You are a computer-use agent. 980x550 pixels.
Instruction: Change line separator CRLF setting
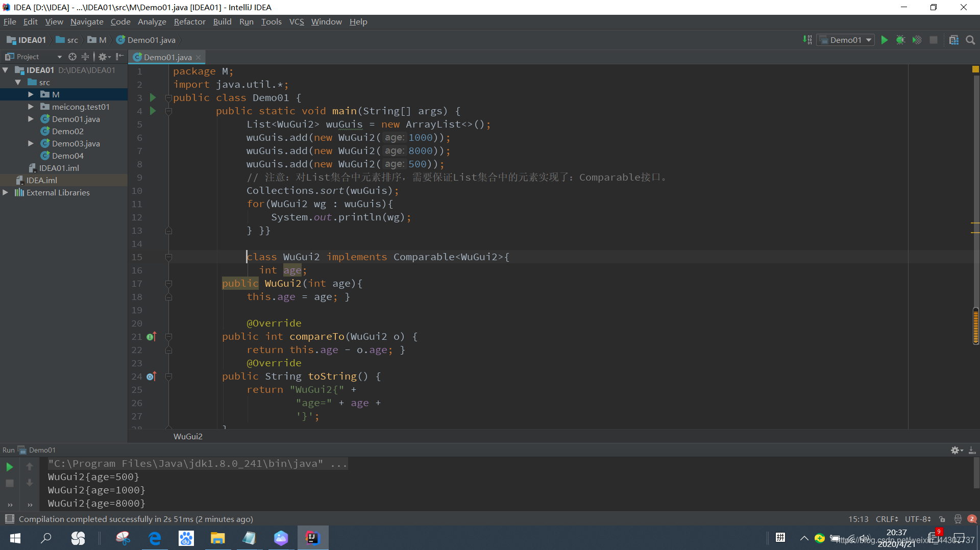(887, 519)
